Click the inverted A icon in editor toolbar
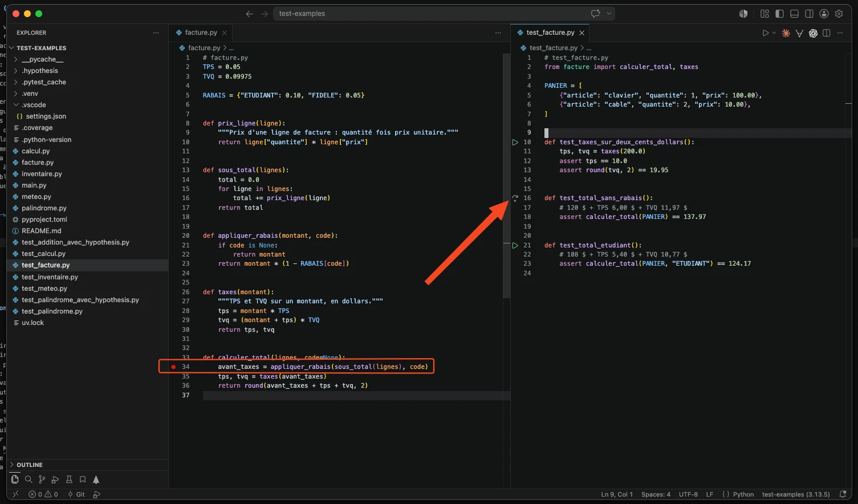The image size is (858, 504). 799,33
